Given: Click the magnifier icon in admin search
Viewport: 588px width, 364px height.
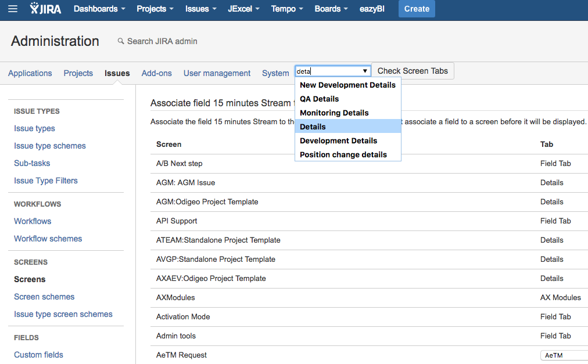Looking at the screenshot, I should 121,41.
